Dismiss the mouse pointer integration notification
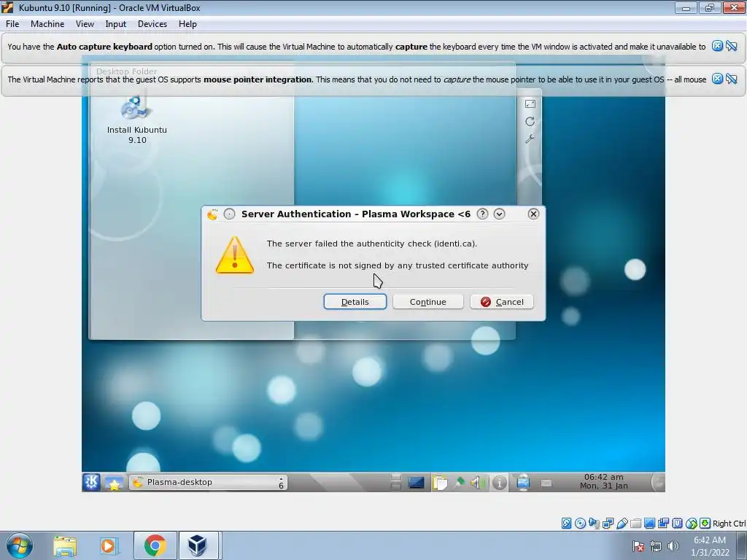Screen dimensions: 747x560 pyautogui.click(x=717, y=79)
